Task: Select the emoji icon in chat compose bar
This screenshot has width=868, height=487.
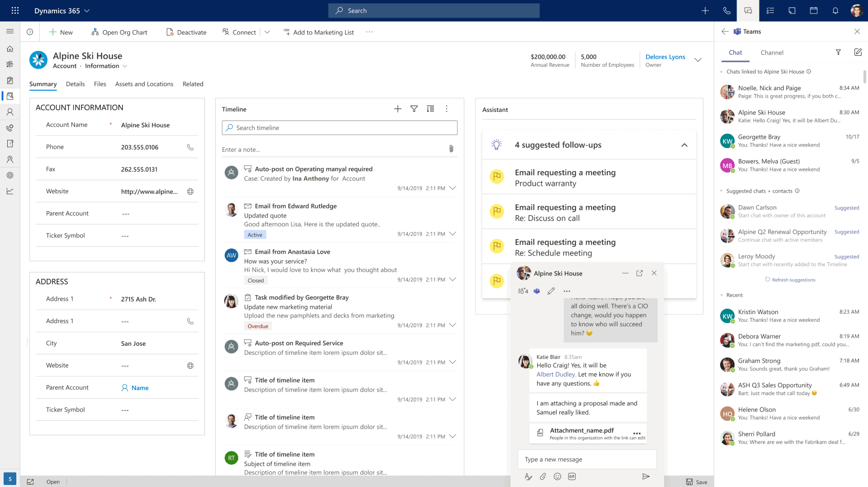Action: tap(557, 476)
